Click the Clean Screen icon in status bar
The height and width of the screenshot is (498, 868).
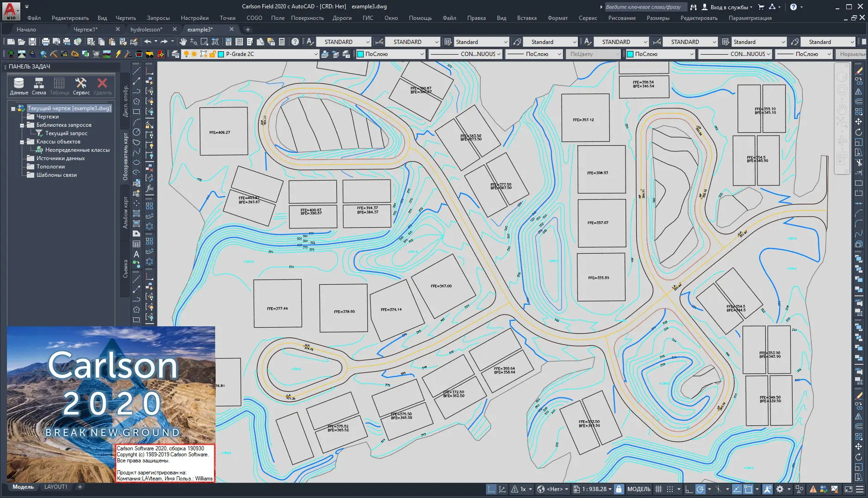(x=849, y=489)
